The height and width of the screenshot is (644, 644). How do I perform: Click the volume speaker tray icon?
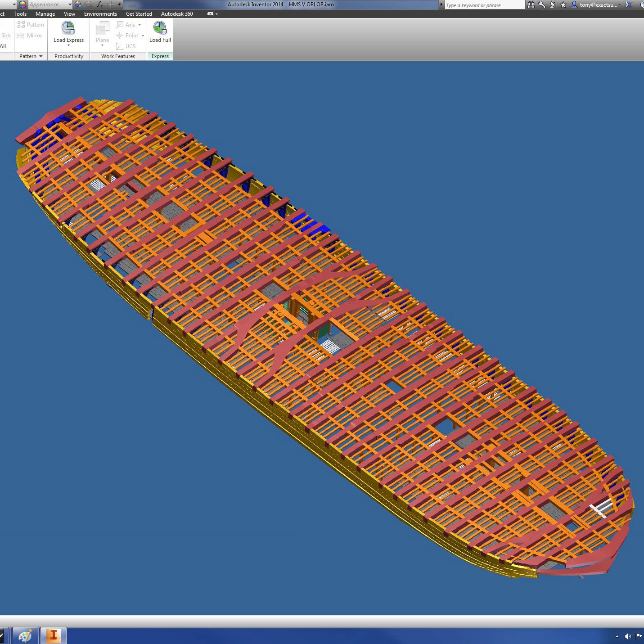pos(628,636)
